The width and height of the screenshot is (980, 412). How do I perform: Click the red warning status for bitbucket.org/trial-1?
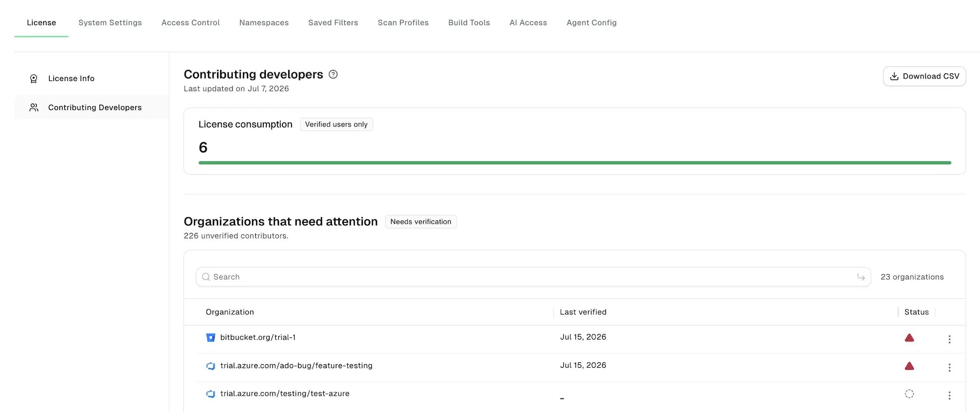click(909, 338)
